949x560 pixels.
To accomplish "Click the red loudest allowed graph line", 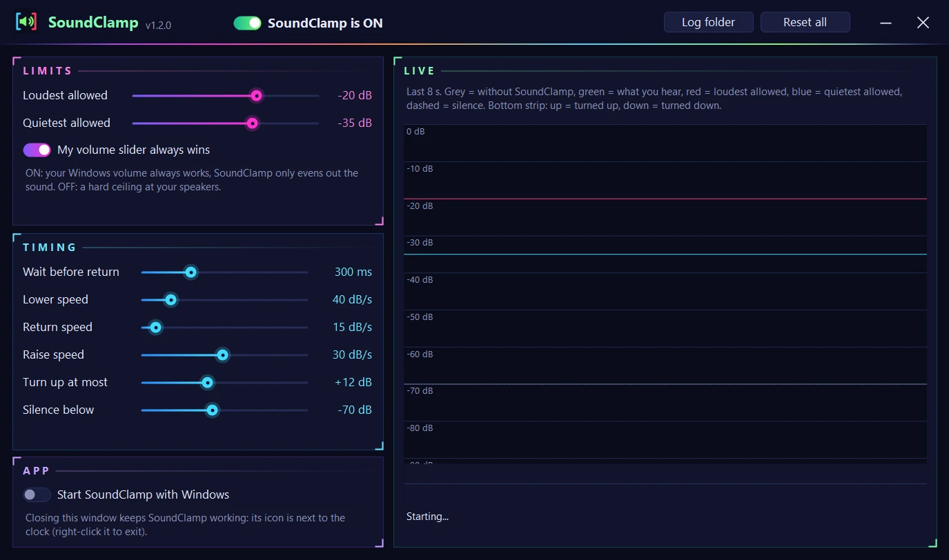I will 665,199.
